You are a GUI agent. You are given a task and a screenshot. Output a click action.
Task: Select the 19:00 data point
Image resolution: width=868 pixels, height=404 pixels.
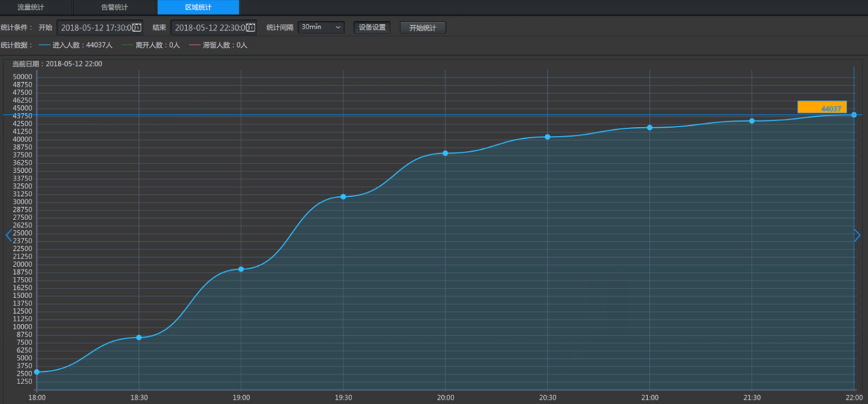241,269
